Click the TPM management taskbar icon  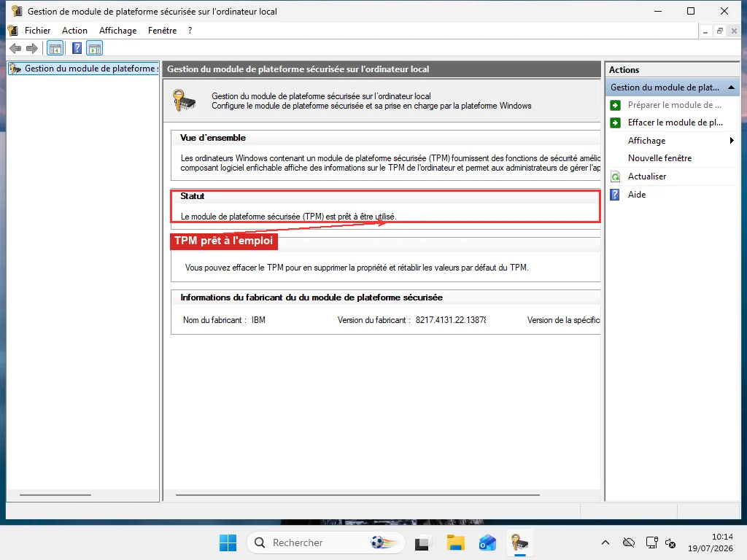[x=519, y=542]
